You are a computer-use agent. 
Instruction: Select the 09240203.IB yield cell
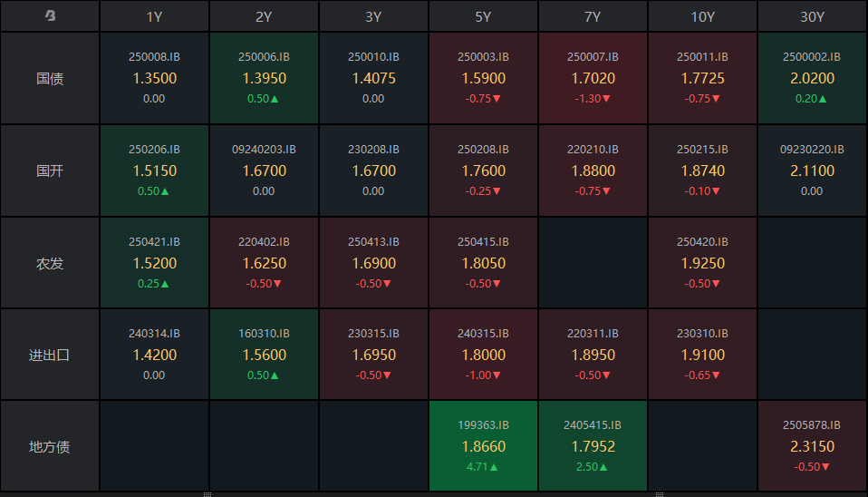264,171
